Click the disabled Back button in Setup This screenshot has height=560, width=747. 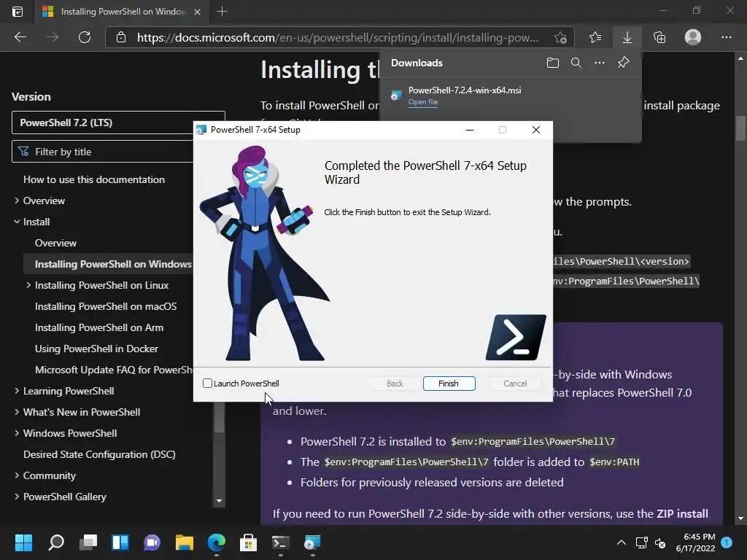pyautogui.click(x=395, y=384)
